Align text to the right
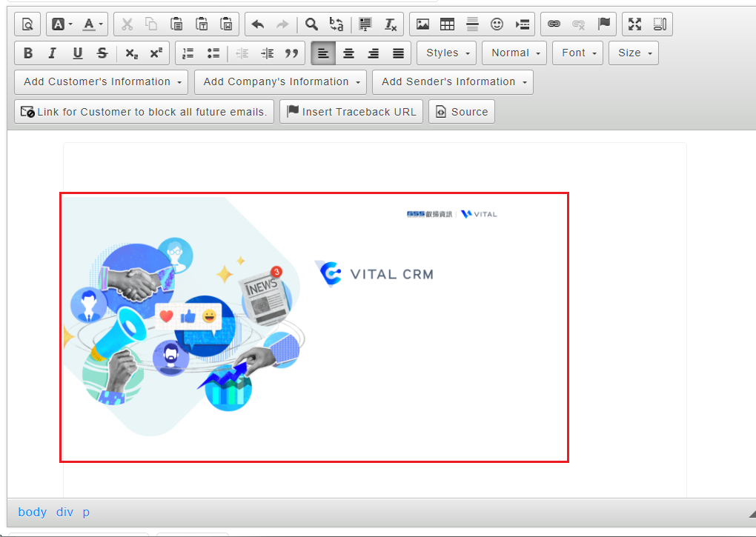The width and height of the screenshot is (756, 537). [x=373, y=53]
